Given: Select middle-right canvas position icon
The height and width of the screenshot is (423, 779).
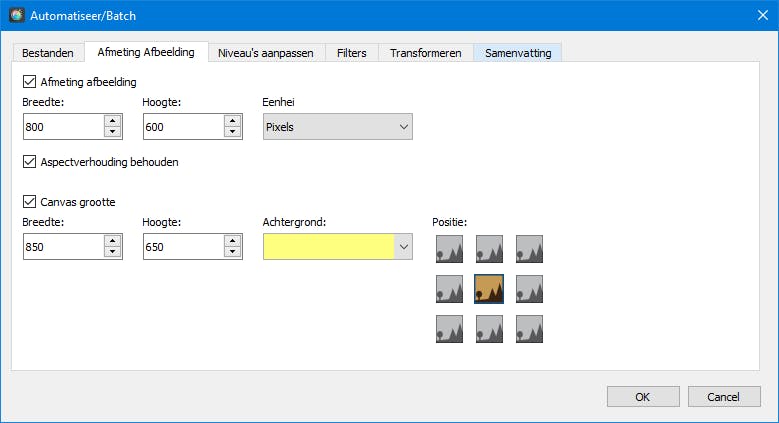Looking at the screenshot, I should click(529, 289).
